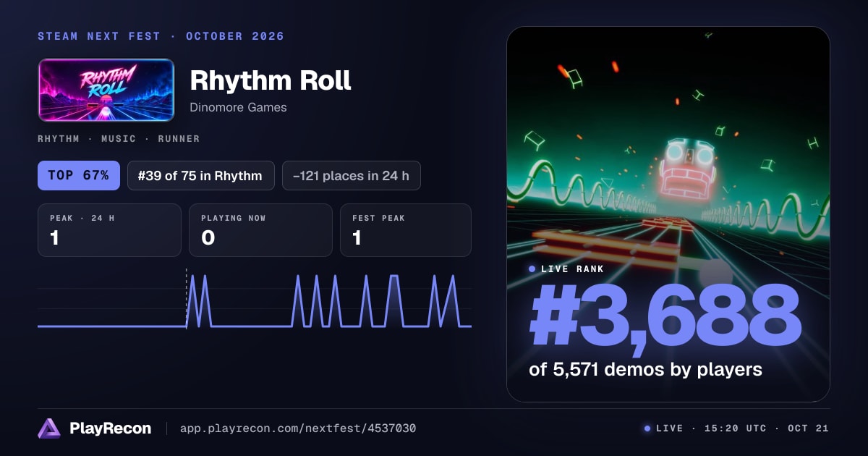Open the app.playrecon.com/nextfest/4537030 link
The height and width of the screenshot is (456, 868).
tap(298, 428)
